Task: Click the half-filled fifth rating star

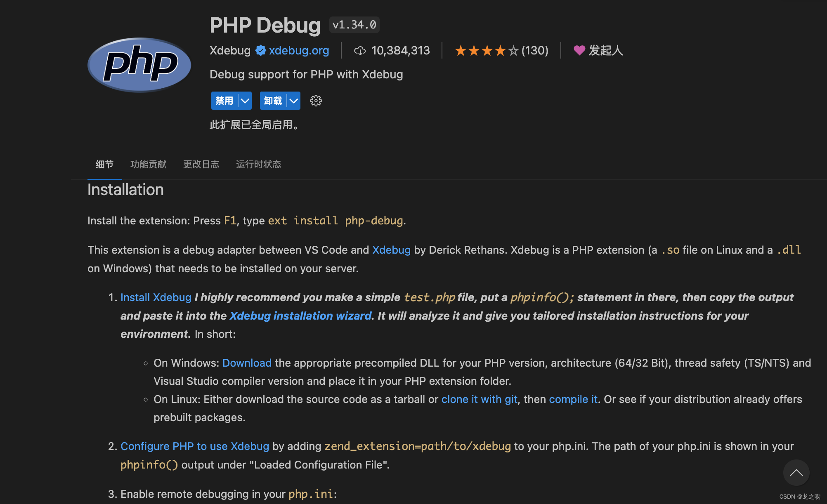Action: 513,50
